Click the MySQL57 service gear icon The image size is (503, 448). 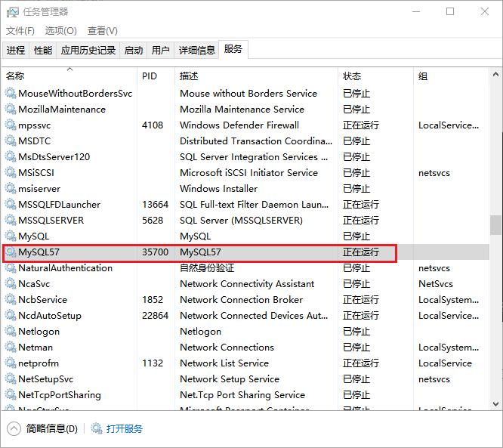coord(11,252)
